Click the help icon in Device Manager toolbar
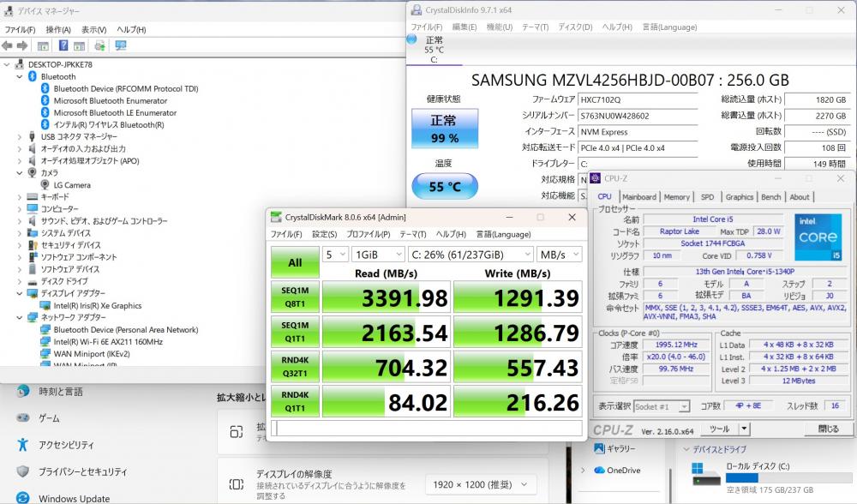The image size is (857, 504). coord(63,45)
